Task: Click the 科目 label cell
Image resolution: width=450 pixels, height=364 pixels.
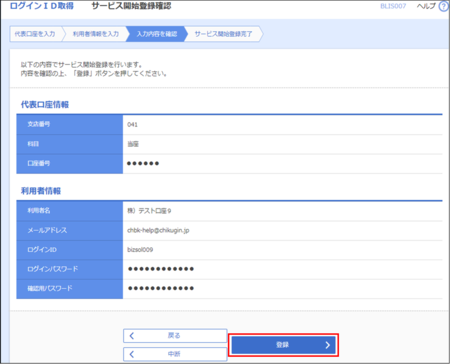Action: [x=70, y=144]
